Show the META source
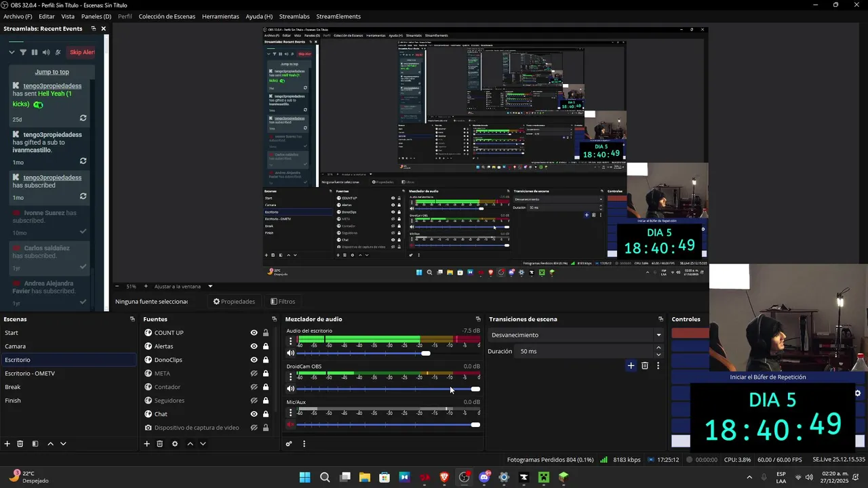 click(x=254, y=373)
